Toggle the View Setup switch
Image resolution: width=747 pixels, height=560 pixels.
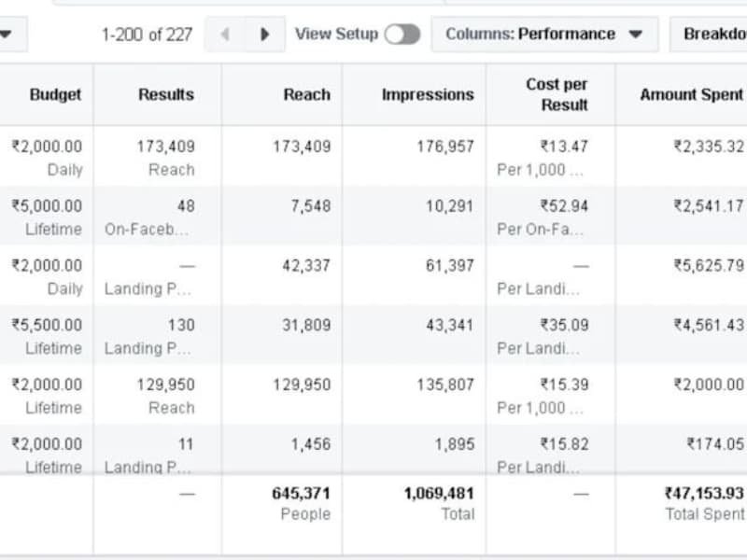point(402,35)
